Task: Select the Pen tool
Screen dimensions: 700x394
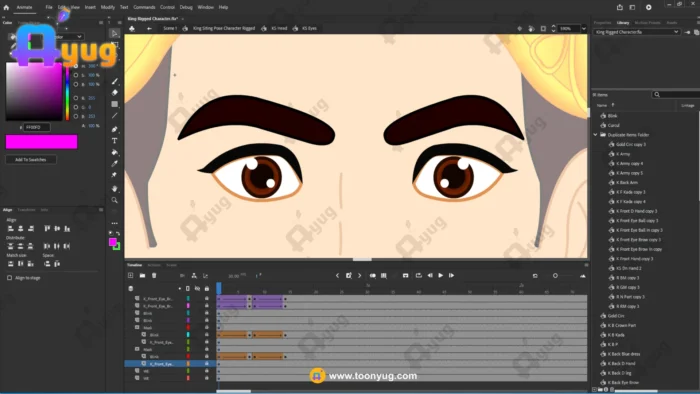Action: coord(115,129)
